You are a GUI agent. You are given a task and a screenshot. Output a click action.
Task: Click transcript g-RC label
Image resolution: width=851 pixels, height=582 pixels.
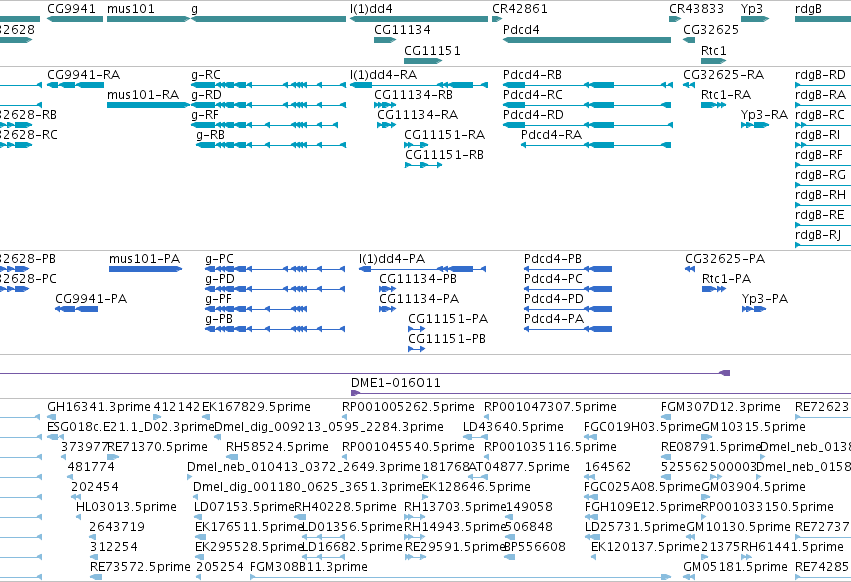click(206, 74)
